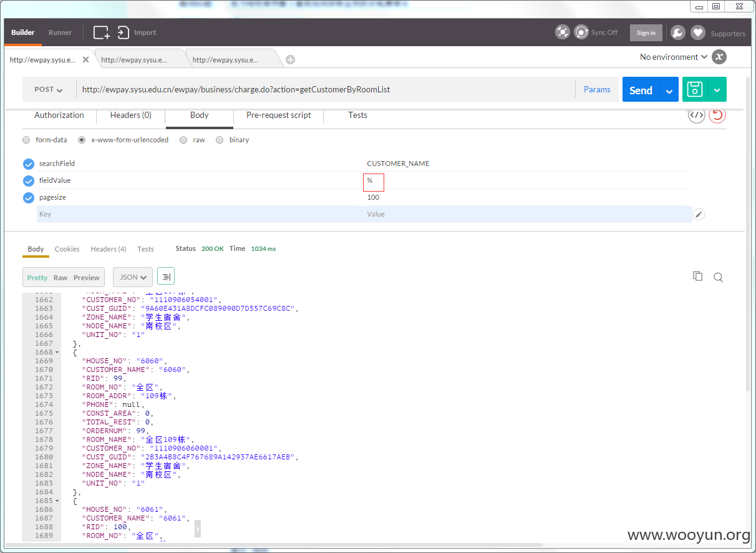Open settings wrench icon
The image size is (756, 553).
point(678,32)
